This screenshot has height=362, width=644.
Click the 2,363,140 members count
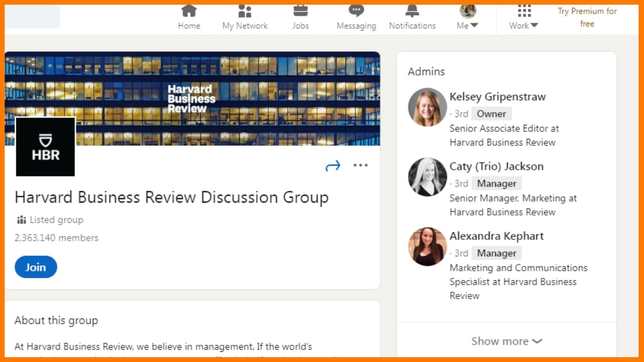click(x=56, y=238)
